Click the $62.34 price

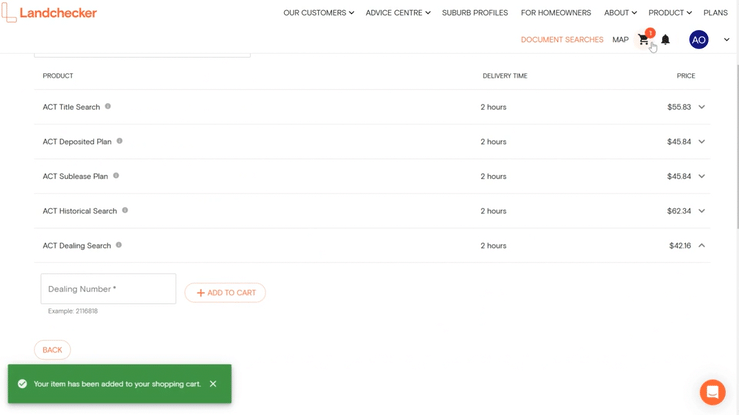point(679,211)
